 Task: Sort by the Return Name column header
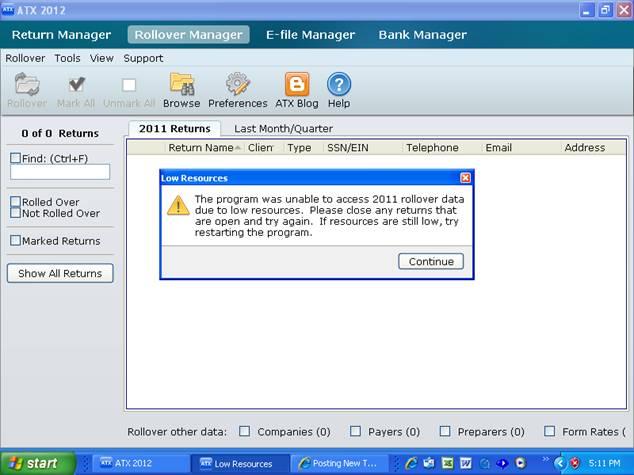pos(205,148)
